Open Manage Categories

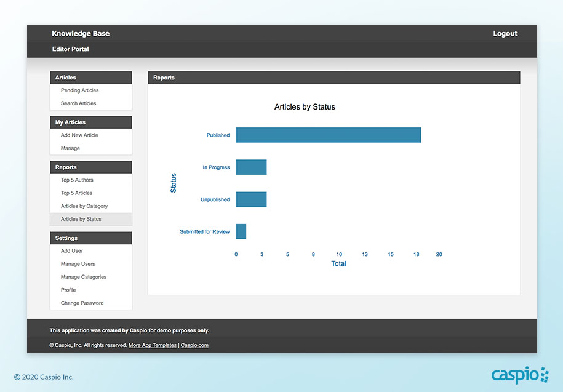point(84,277)
